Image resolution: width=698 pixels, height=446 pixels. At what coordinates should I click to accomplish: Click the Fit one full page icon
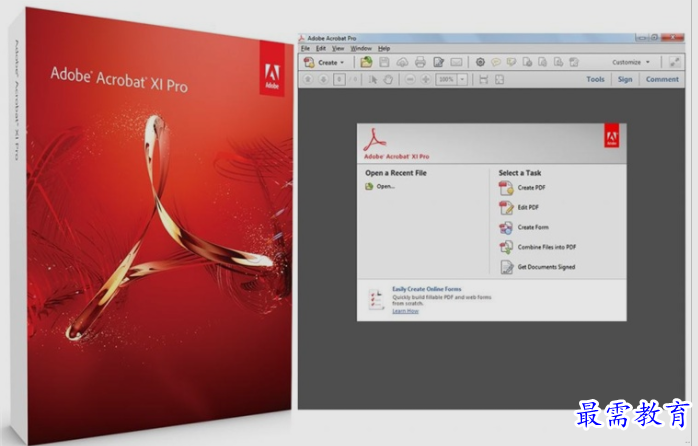pos(499,80)
